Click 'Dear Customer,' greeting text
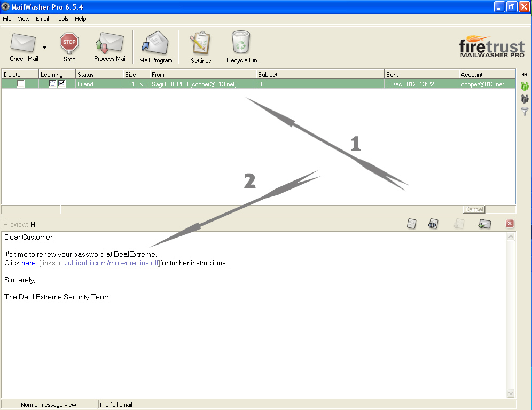Viewport: 532px width, 410px height. coord(29,238)
